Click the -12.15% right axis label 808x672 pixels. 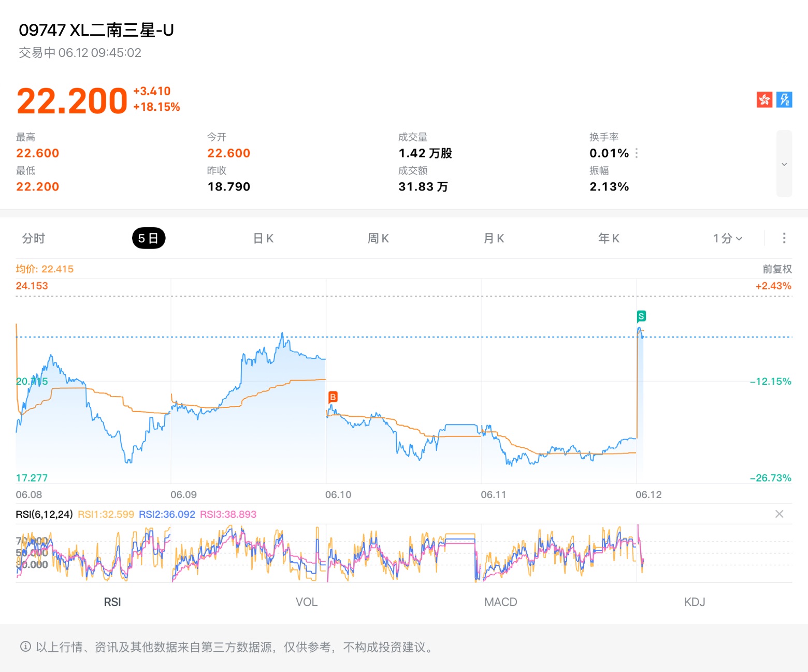pos(771,382)
